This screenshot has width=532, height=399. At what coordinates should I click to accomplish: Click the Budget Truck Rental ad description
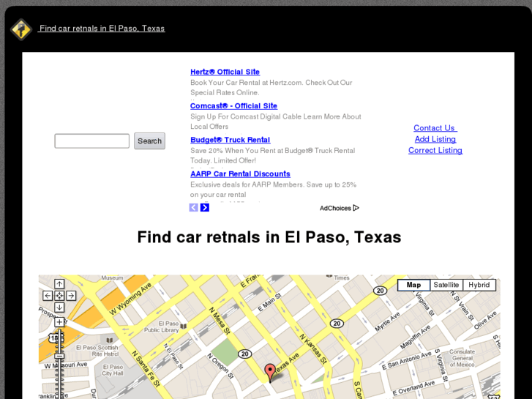(272, 155)
